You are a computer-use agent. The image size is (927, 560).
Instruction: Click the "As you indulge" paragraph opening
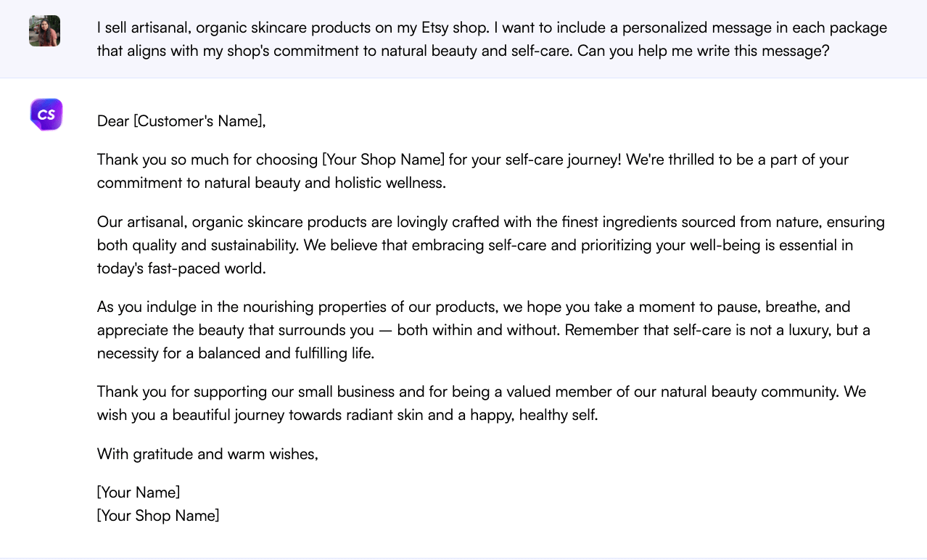pyautogui.click(x=139, y=307)
